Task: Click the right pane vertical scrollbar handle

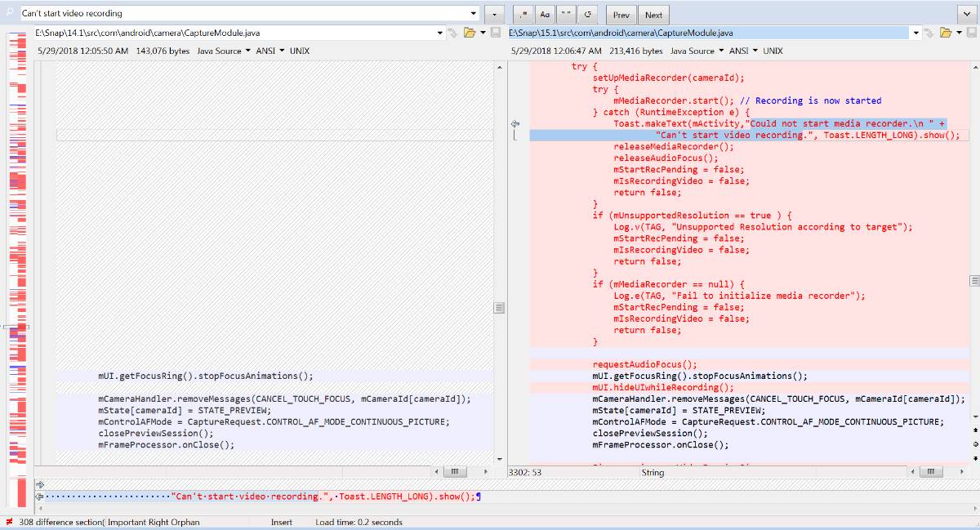Action: [x=974, y=280]
